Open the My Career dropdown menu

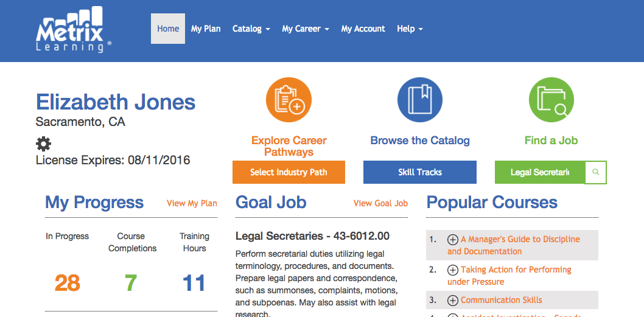305,29
